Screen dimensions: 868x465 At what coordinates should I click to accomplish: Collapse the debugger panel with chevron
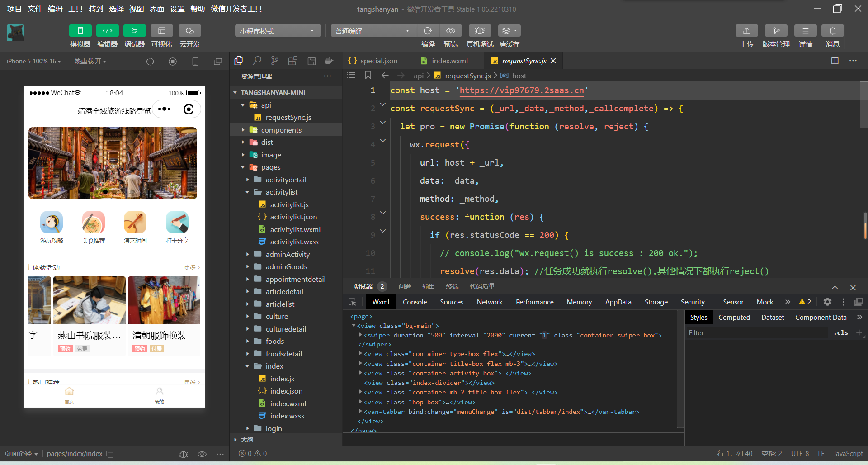(x=835, y=287)
